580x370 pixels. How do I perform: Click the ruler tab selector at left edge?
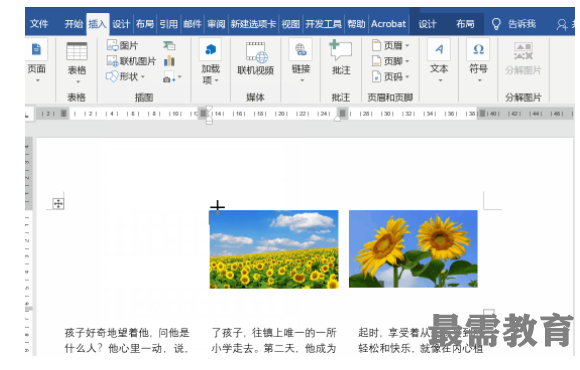coord(27,115)
